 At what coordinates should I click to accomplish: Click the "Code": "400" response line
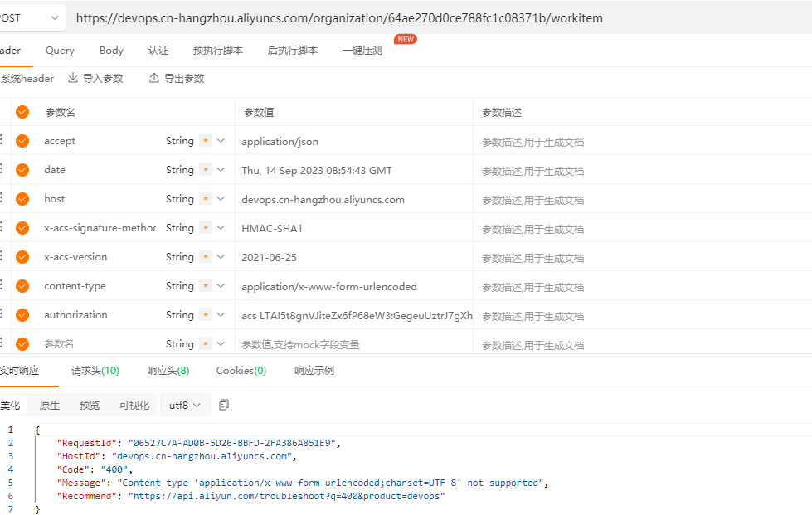pyautogui.click(x=95, y=469)
